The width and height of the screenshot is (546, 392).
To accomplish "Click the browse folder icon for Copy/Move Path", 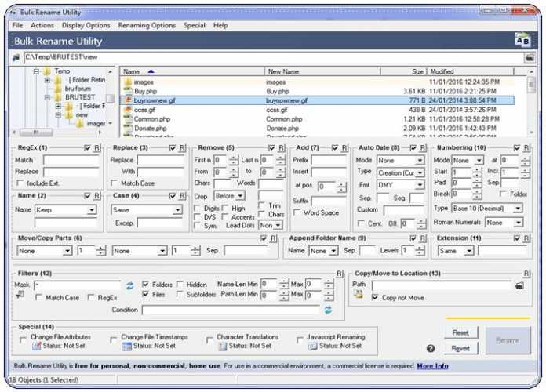I will point(519,286).
